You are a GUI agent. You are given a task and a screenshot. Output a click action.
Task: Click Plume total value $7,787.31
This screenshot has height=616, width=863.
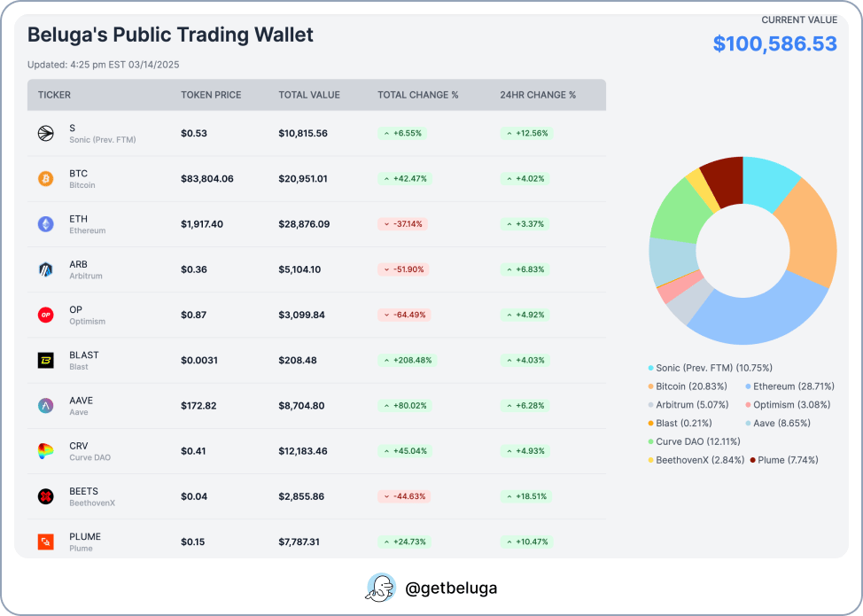(299, 542)
